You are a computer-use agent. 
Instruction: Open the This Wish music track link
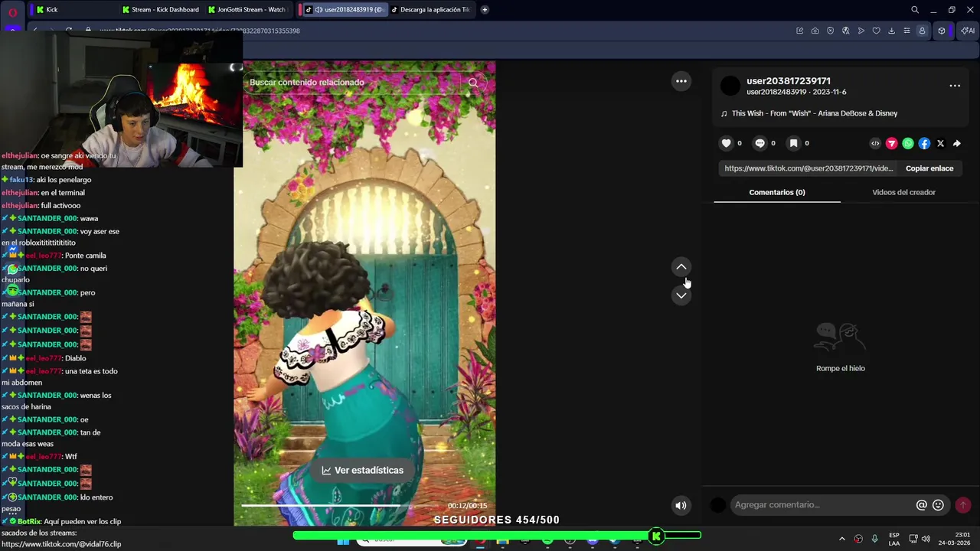[814, 113]
